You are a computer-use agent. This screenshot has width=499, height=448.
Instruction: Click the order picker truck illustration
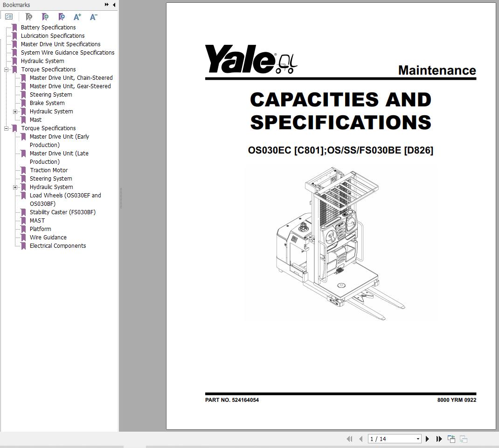[340, 243]
